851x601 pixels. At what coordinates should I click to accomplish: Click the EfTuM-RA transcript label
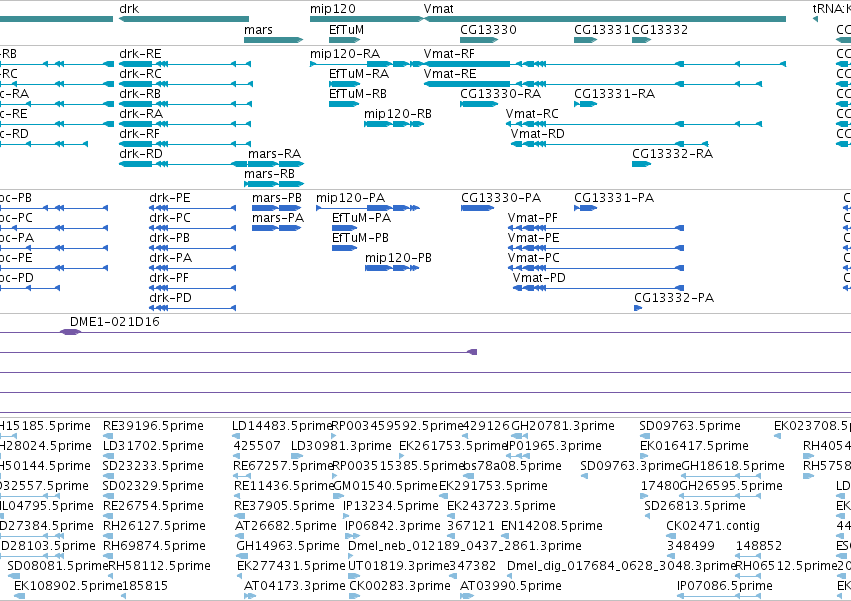359,74
